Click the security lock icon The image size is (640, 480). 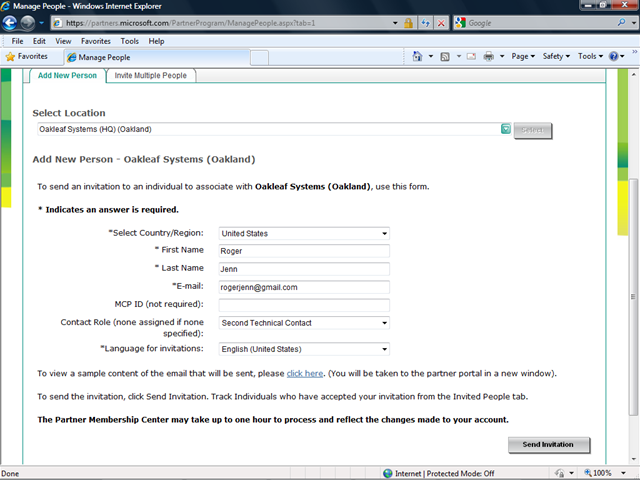point(408,23)
